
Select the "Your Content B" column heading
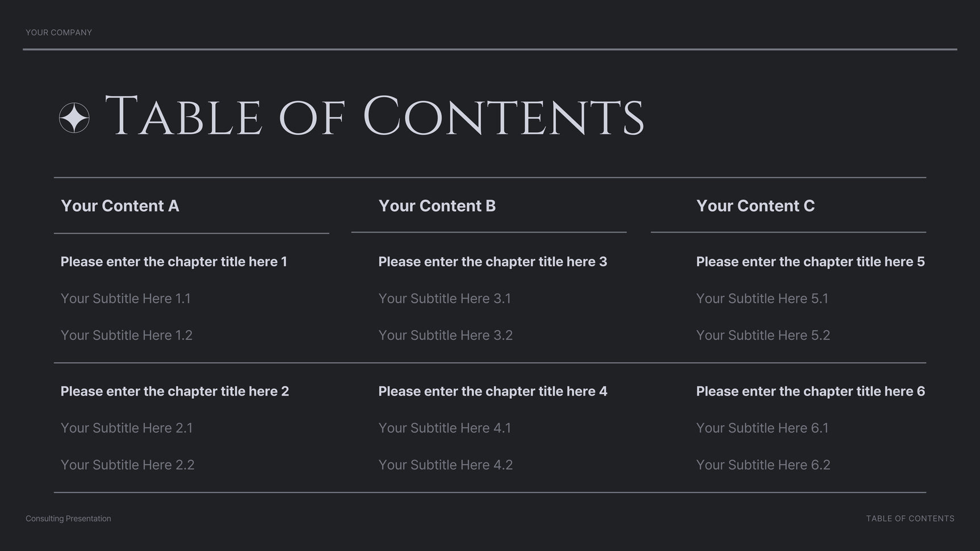tap(437, 206)
